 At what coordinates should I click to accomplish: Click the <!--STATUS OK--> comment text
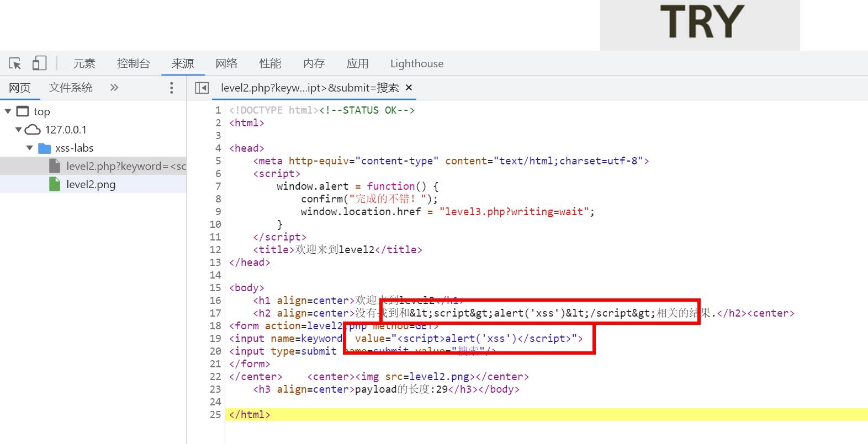point(367,110)
